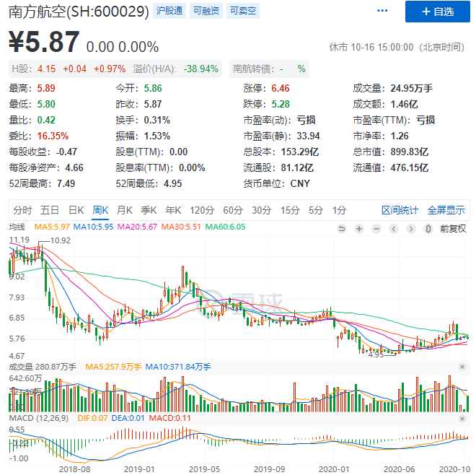Click the 涨停 value 6.46
476x475 pixels.
(x=281, y=89)
